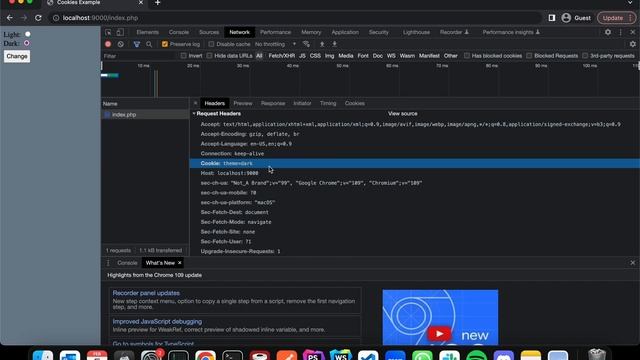Viewport: 640px width, 360px height.
Task: Enable 3rd-party requests filter
Action: [585, 56]
